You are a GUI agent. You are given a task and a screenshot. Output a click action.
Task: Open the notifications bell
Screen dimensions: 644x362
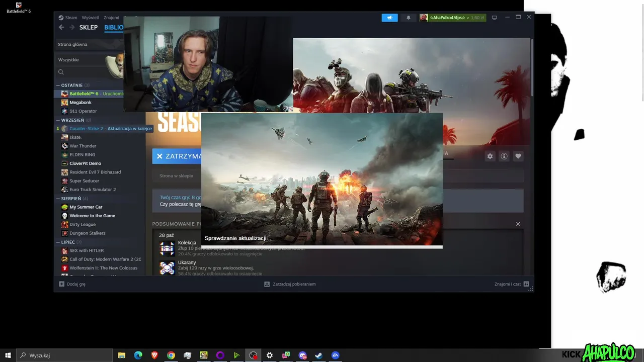[409, 18]
